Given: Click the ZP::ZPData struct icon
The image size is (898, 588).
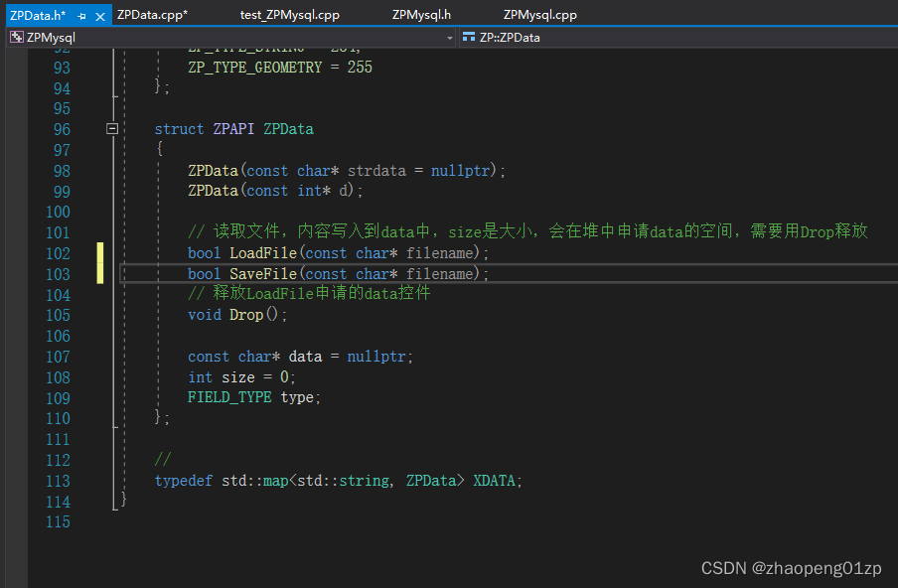Looking at the screenshot, I should click(469, 38).
